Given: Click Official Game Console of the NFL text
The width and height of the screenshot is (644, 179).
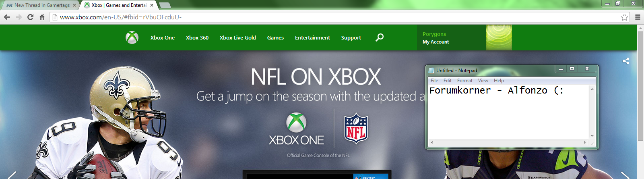Looking at the screenshot, I should click(318, 155).
